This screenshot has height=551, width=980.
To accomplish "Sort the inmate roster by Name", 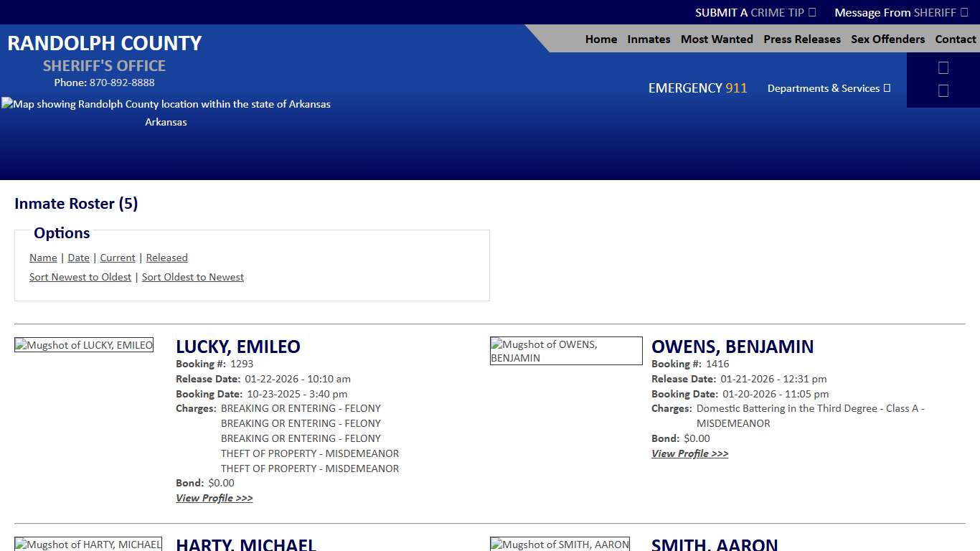I will pyautogui.click(x=43, y=258).
